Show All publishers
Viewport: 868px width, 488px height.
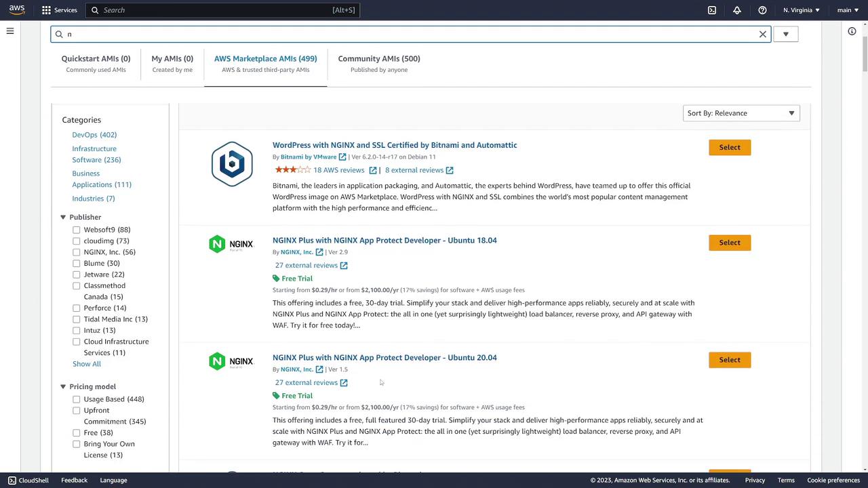point(87,364)
